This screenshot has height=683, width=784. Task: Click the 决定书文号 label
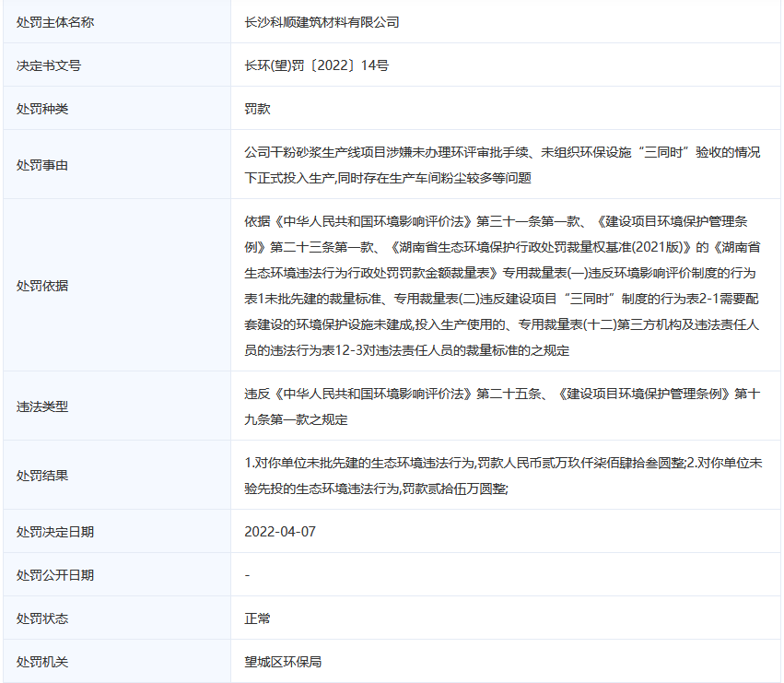tap(49, 65)
